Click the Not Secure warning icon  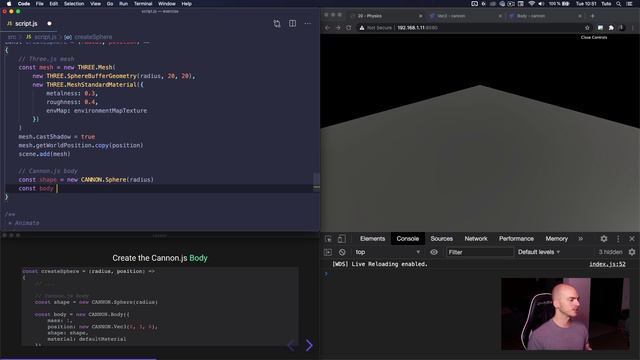pos(362,28)
